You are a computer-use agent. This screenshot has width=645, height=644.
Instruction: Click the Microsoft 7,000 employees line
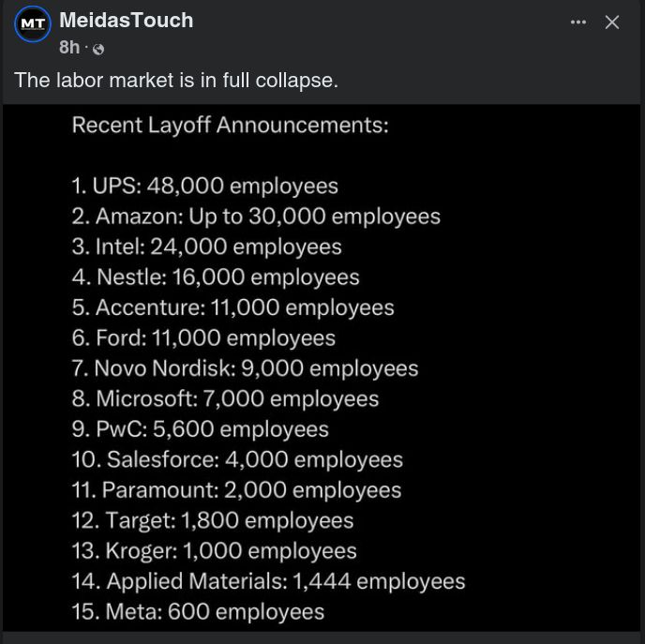225,398
